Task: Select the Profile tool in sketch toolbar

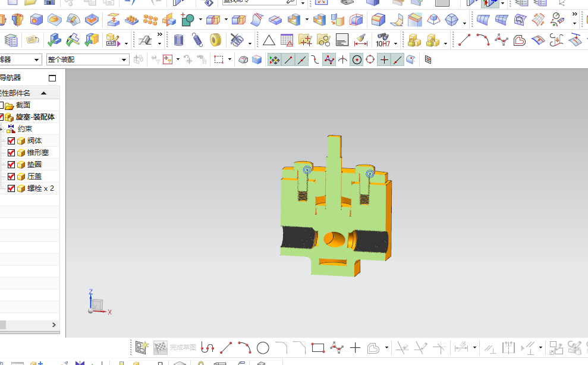Action: (207, 348)
